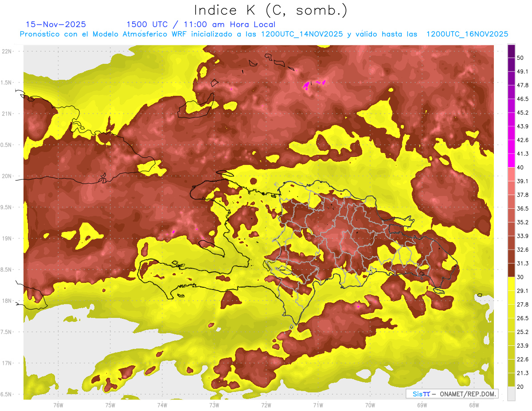Click the "1500 UTC / 11:00 am Hora Local" text
The image size is (532, 411).
(x=201, y=24)
